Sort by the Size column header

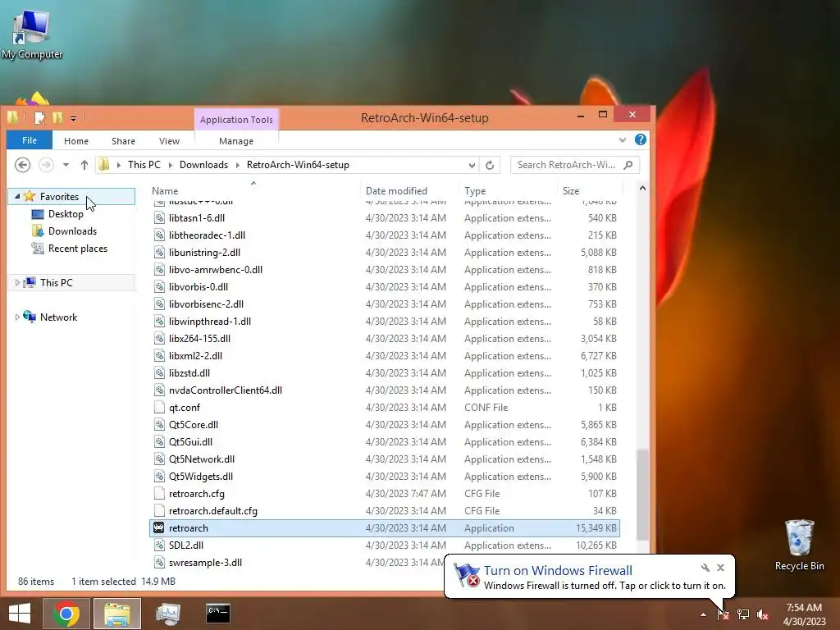[589, 190]
